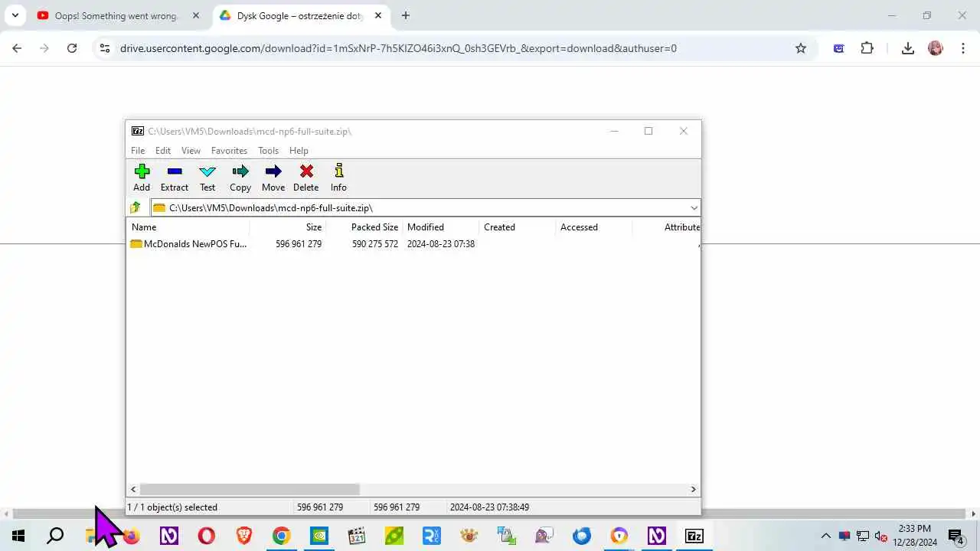Close the 'Oops! Something went wrong' tab

196,15
